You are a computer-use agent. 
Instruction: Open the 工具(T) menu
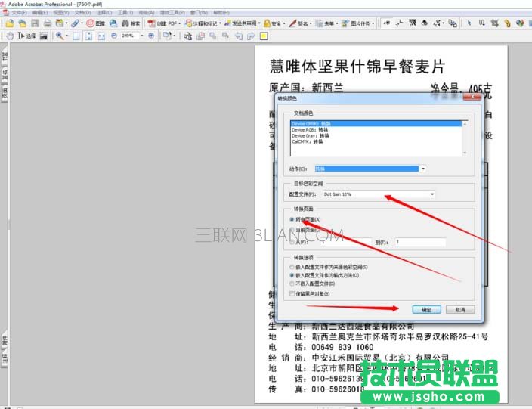point(125,13)
